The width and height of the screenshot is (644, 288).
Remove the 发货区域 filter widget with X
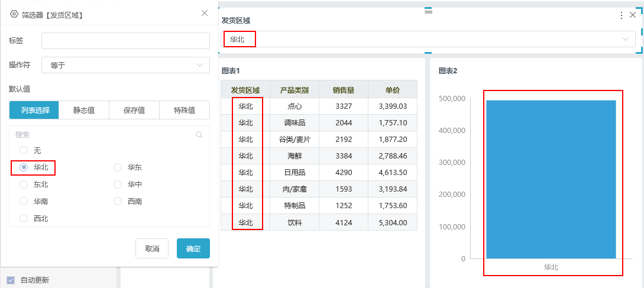click(x=633, y=15)
